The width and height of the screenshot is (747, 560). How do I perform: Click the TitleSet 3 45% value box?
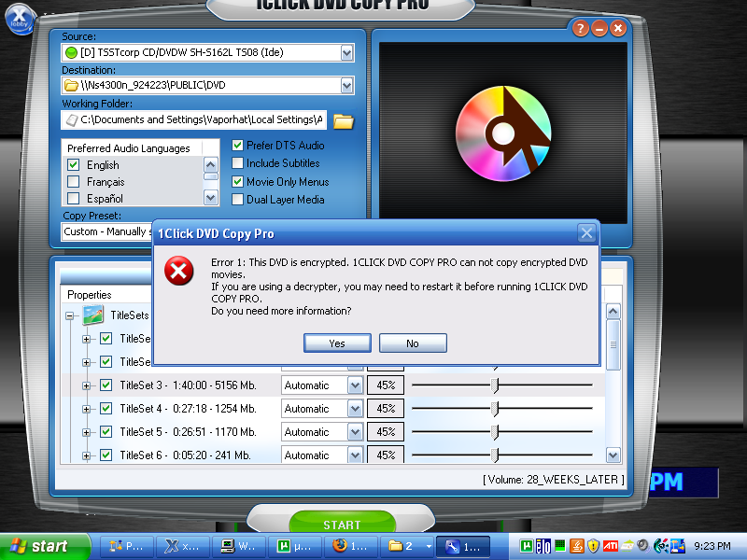point(386,385)
